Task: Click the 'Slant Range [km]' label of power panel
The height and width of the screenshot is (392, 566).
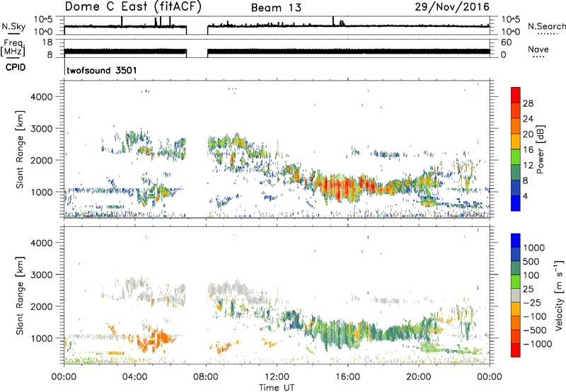Action: (20, 149)
